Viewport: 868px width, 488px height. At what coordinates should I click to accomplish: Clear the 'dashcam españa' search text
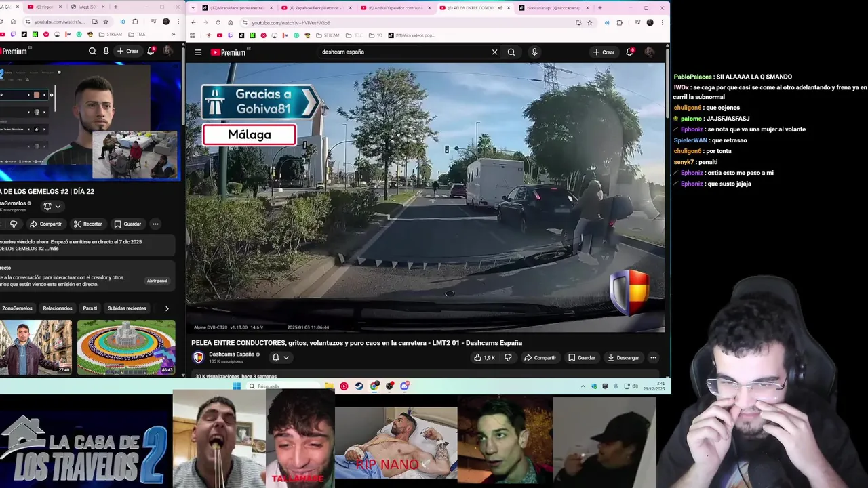494,52
